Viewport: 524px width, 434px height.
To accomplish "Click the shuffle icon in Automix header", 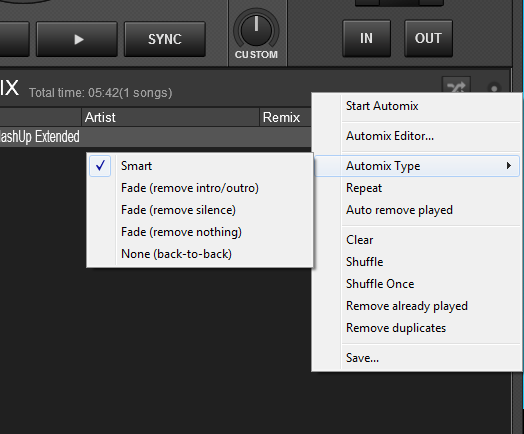I will [456, 85].
